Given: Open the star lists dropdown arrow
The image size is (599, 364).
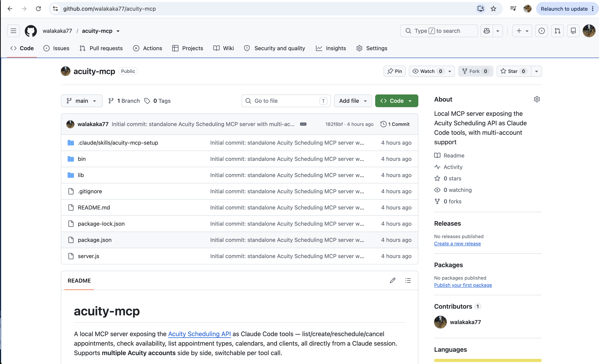Looking at the screenshot, I should [537, 71].
